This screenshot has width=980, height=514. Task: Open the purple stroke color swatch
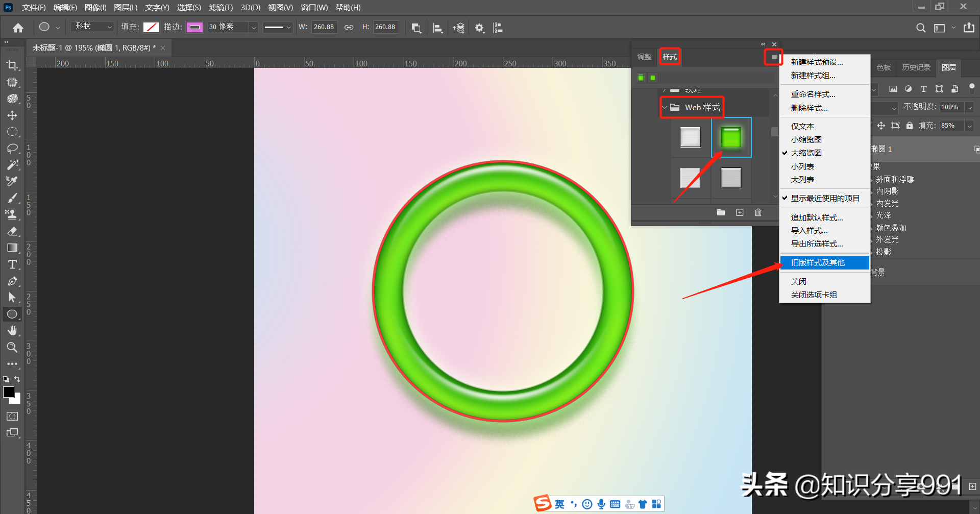pyautogui.click(x=194, y=27)
